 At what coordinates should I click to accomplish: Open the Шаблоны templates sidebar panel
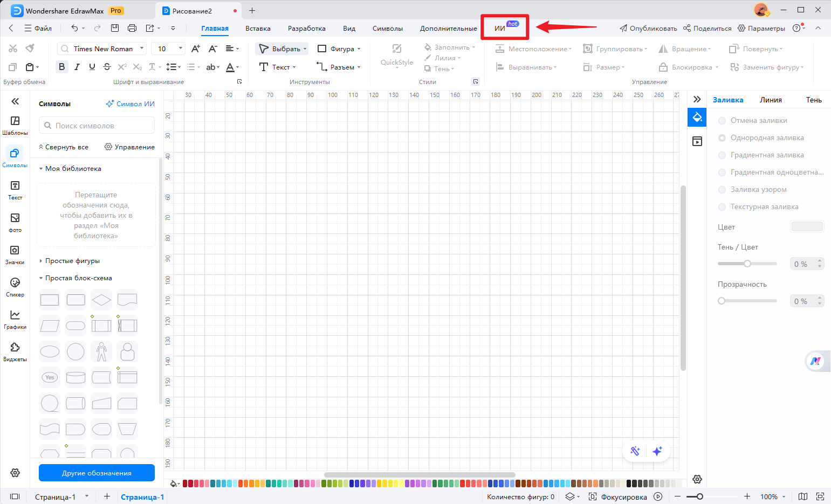15,125
